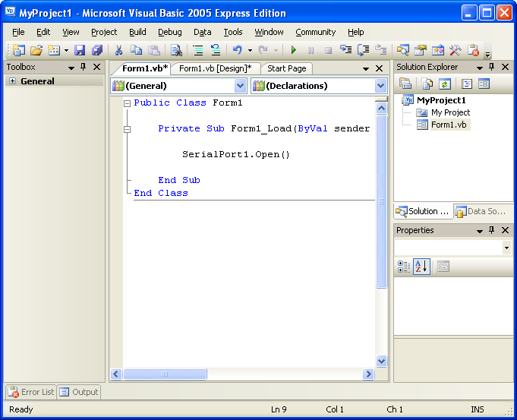Open the Add New Item dropdown arrow

tap(66, 50)
